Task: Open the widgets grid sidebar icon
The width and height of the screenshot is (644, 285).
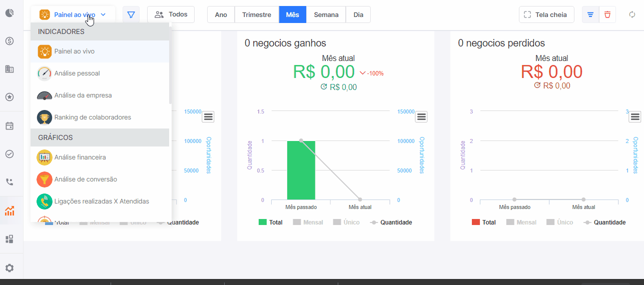Action: click(x=10, y=239)
